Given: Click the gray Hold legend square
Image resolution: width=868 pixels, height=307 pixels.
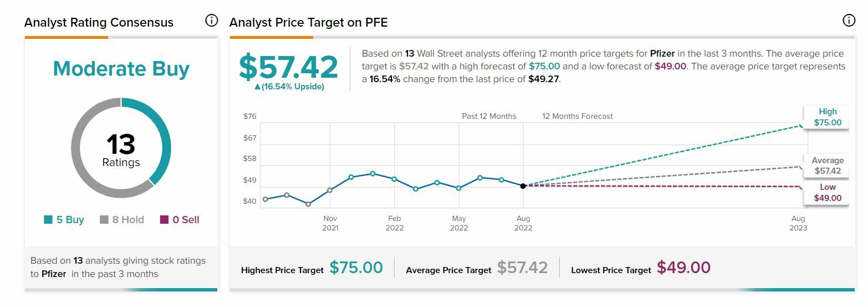Looking at the screenshot, I should tap(104, 220).
